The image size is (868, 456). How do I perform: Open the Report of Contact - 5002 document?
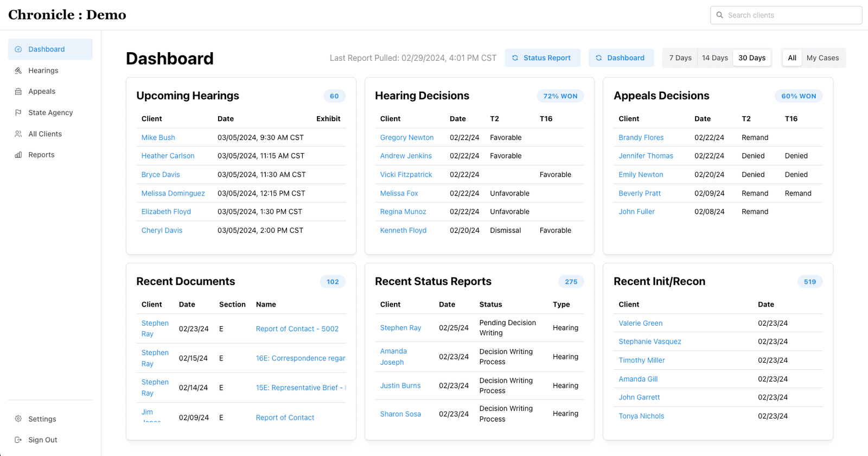click(x=297, y=329)
